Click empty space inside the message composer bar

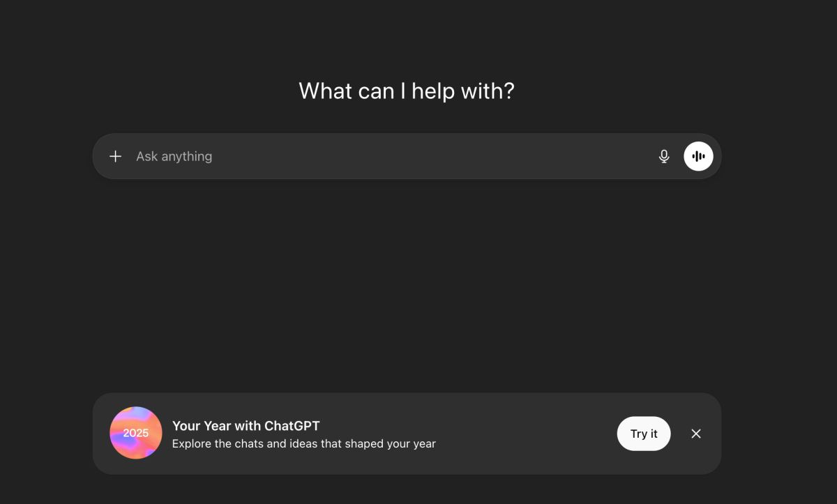[x=453, y=156]
